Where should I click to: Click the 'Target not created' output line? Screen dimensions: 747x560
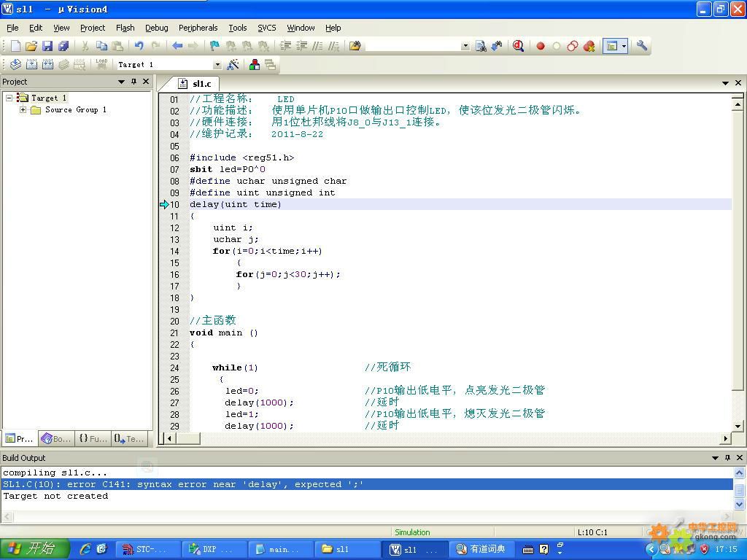click(x=55, y=496)
